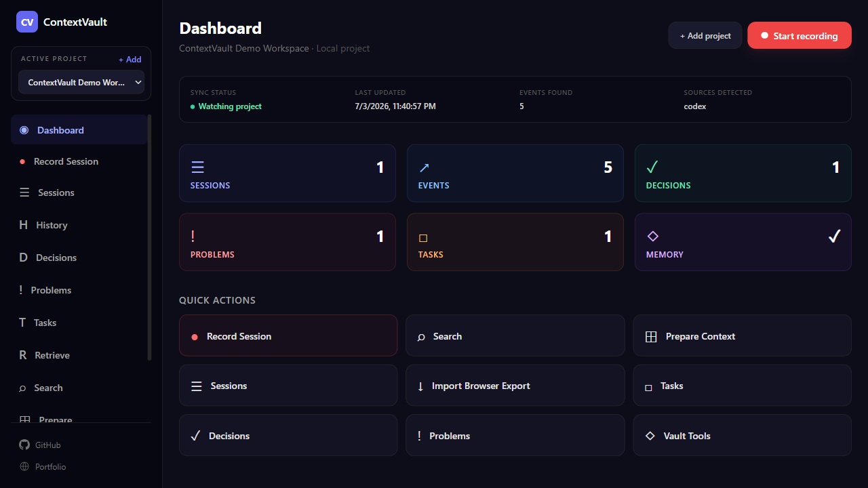Click the CV ContextVault logo icon
Image resolution: width=868 pixels, height=488 pixels.
tap(27, 22)
